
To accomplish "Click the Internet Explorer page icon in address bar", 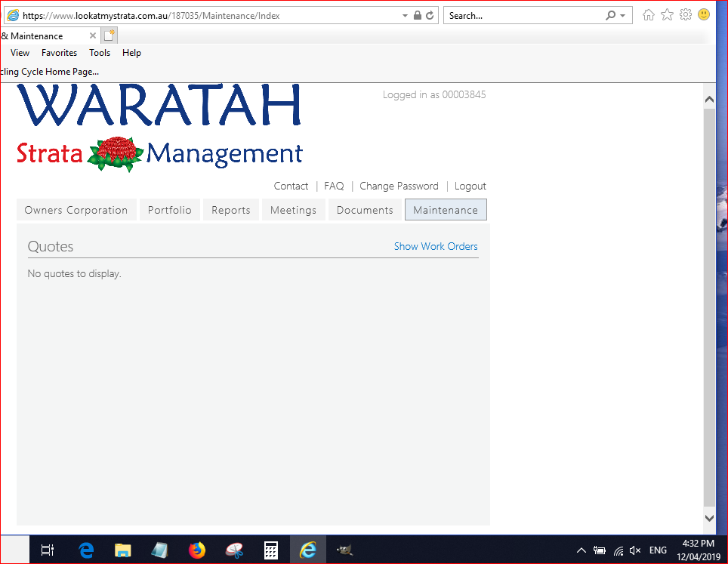I will tap(13, 15).
